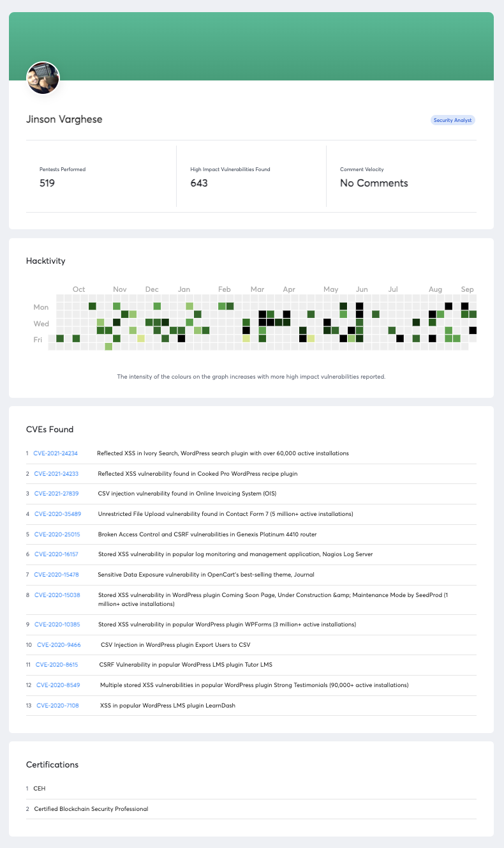Viewport: 504px width, 848px height.
Task: Click Jinson Varghese's profile avatar
Action: click(x=43, y=79)
